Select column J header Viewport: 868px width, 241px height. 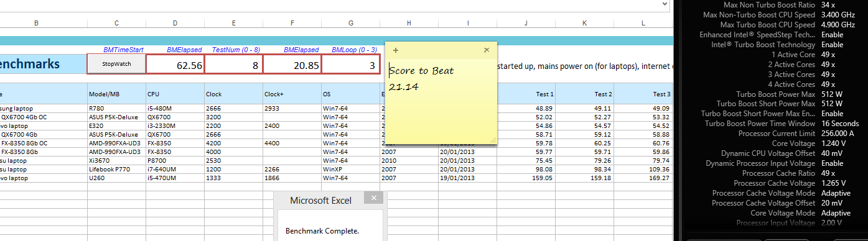click(526, 23)
